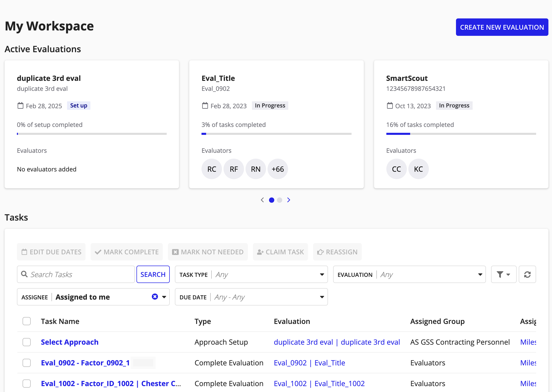Viewport: 552px width, 392px height.
Task: Toggle the select-all tasks checkbox
Action: (x=27, y=321)
